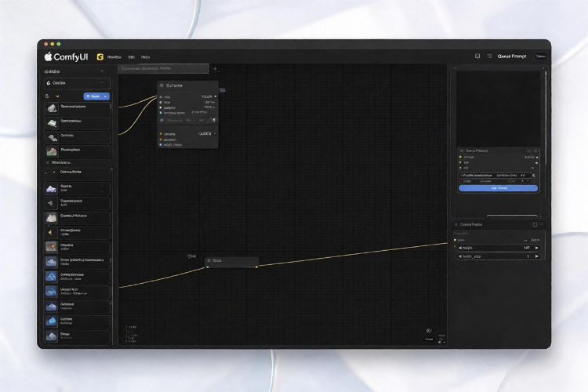The width and height of the screenshot is (588, 392).
Task: Toggle the collapse dot on the right panel prompt node
Action: pyautogui.click(x=462, y=151)
